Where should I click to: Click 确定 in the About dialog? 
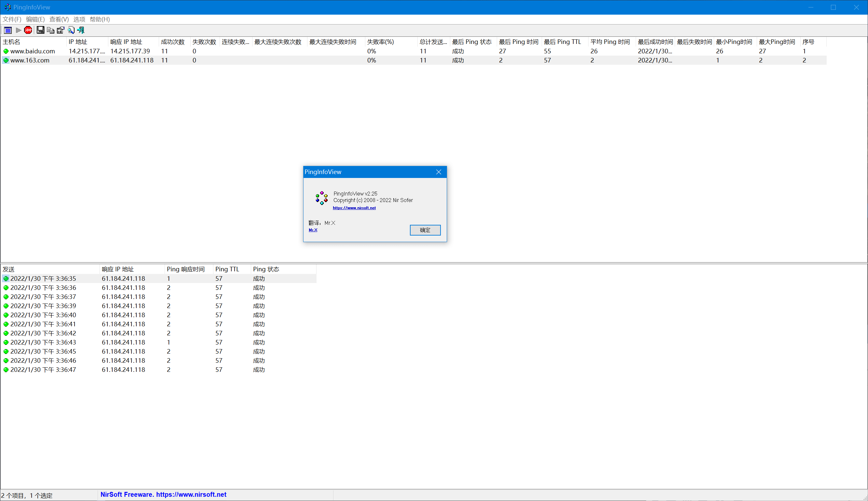pyautogui.click(x=425, y=230)
